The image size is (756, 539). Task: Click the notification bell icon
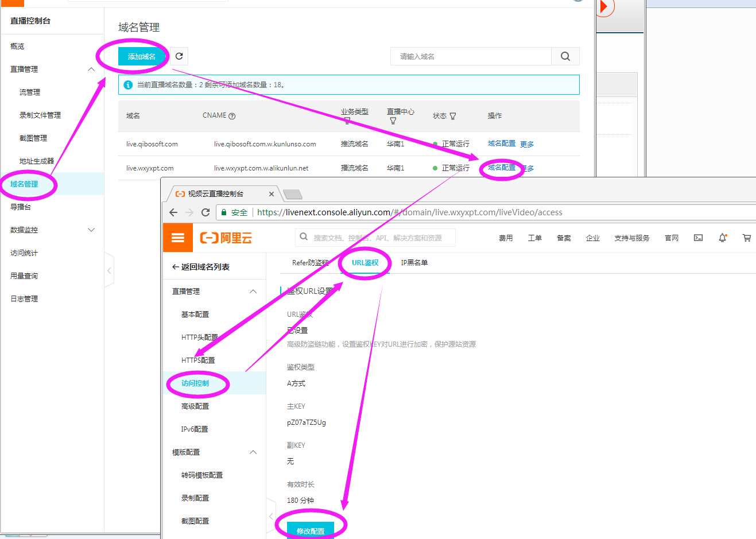tap(722, 238)
